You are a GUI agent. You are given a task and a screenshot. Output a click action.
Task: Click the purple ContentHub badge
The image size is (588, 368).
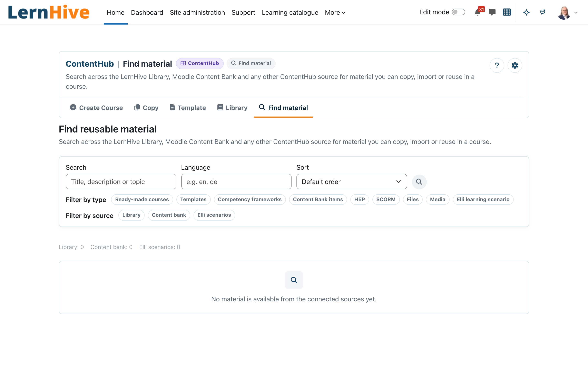[200, 64]
